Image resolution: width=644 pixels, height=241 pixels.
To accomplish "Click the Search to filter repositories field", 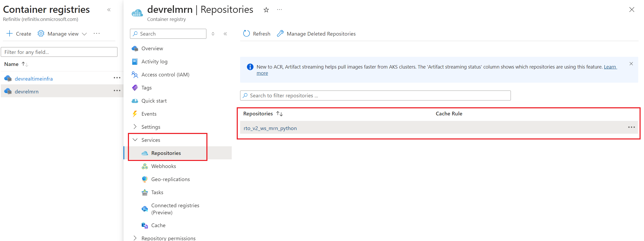I will 375,96.
